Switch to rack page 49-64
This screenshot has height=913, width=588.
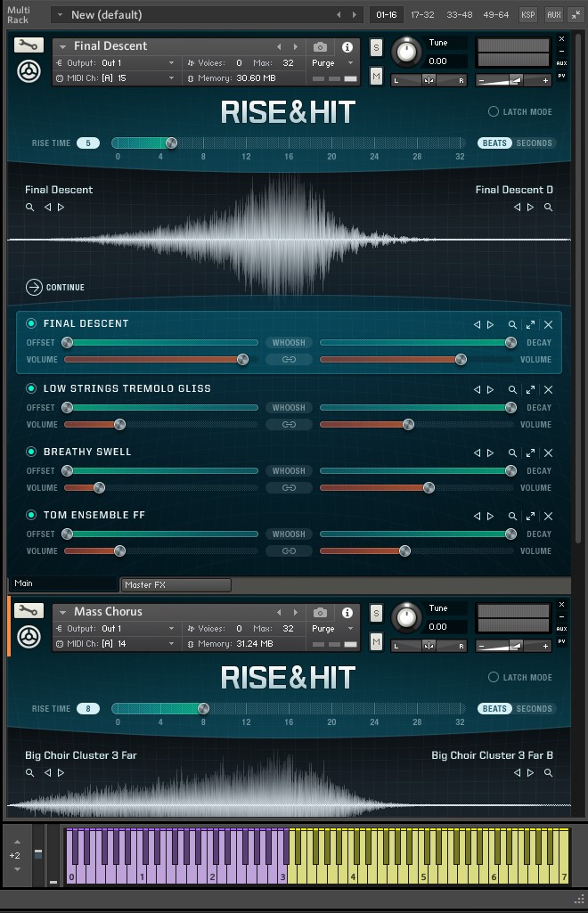pos(496,14)
